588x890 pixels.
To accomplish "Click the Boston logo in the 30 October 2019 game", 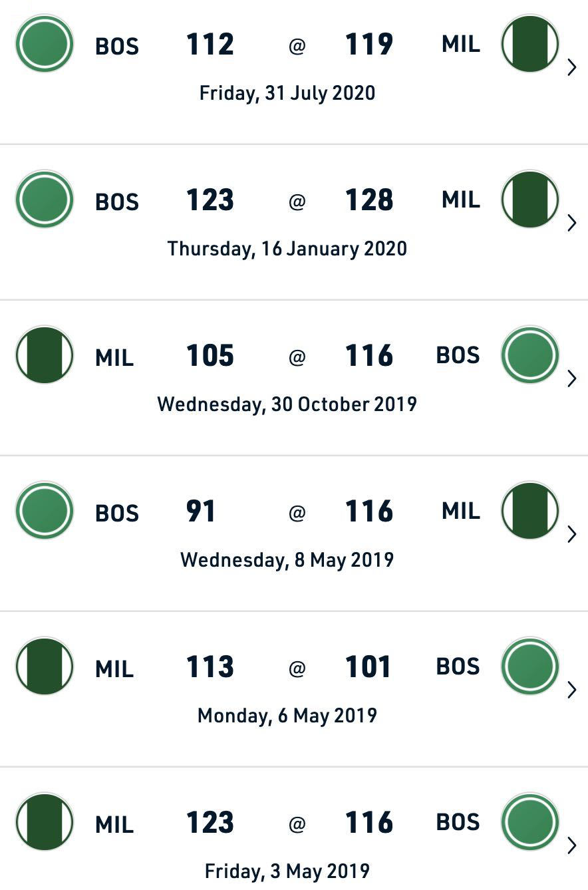I will [530, 355].
